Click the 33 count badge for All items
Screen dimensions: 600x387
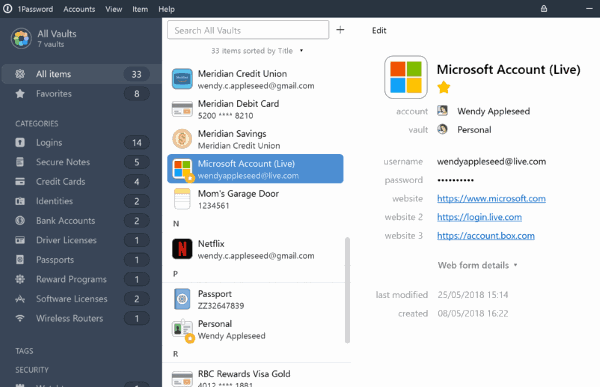tap(137, 74)
